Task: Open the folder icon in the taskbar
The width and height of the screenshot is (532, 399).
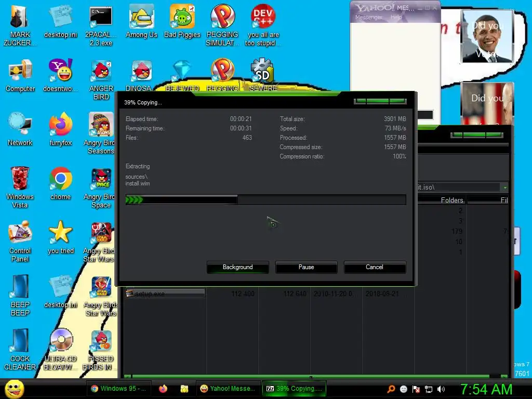Action: (184, 389)
